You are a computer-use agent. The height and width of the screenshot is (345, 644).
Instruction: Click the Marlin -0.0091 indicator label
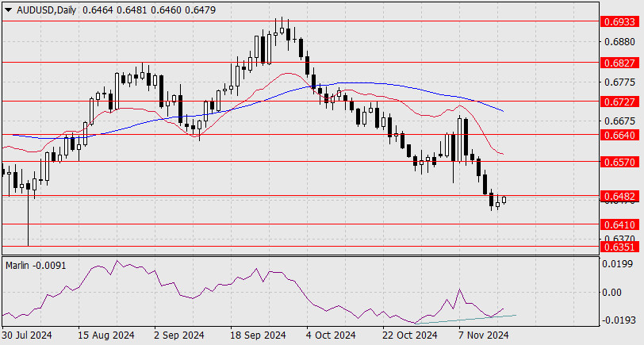36,266
